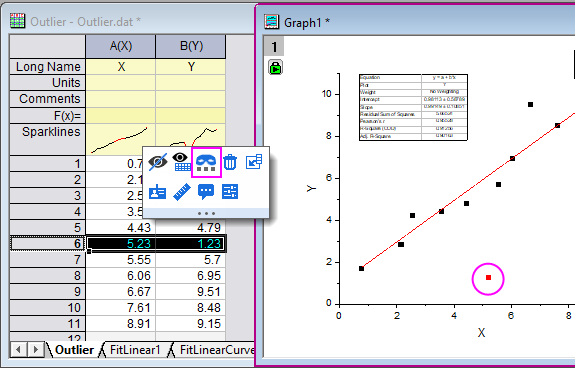Click the speech bubble comment icon
The image size is (575, 368).
(x=206, y=192)
